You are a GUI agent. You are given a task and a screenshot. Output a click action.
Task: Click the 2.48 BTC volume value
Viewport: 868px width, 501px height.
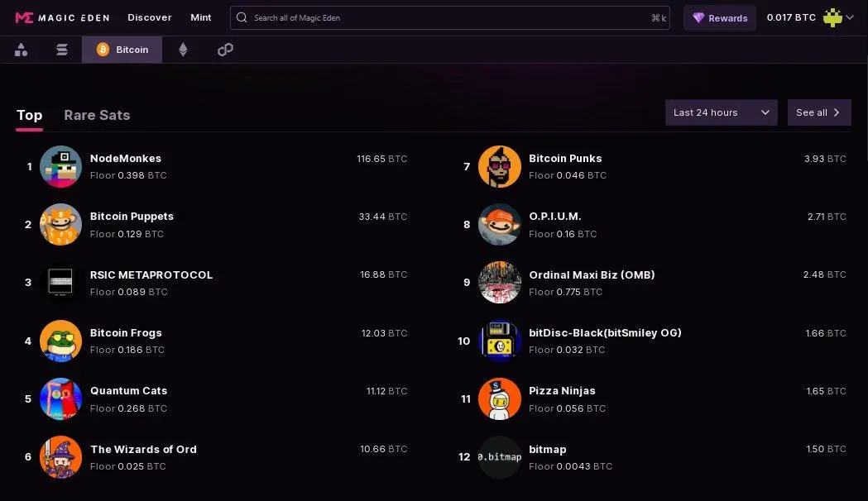point(825,274)
